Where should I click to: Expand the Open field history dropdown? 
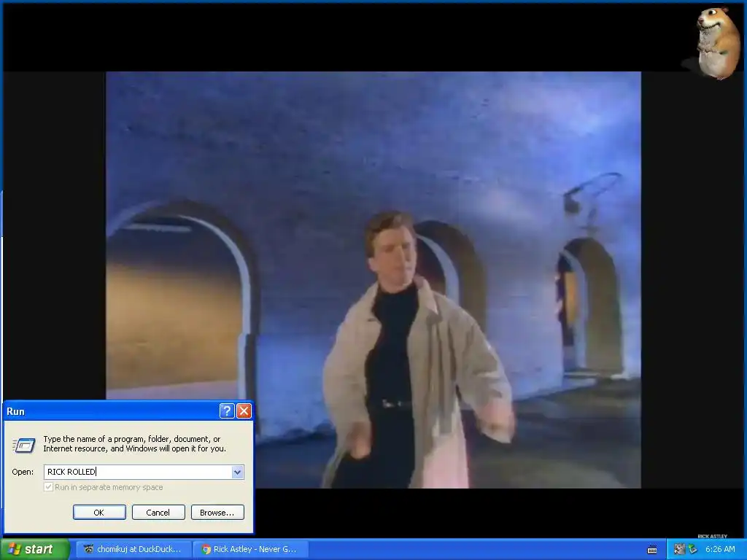click(237, 472)
